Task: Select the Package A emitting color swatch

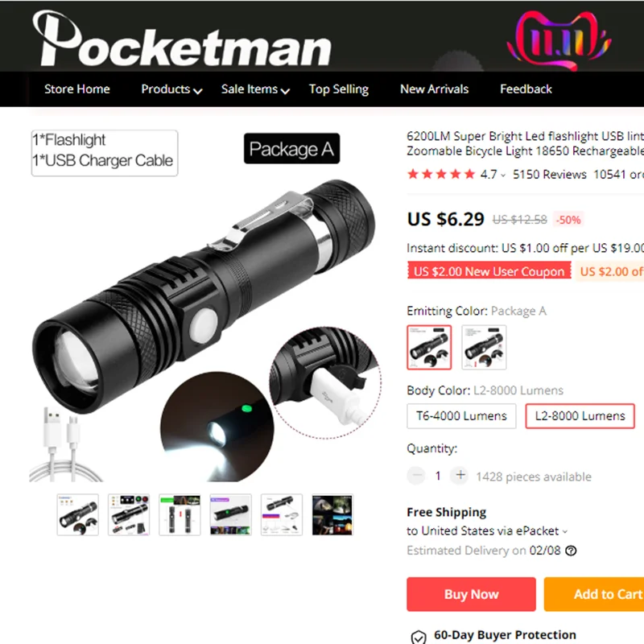Action: pos(429,348)
